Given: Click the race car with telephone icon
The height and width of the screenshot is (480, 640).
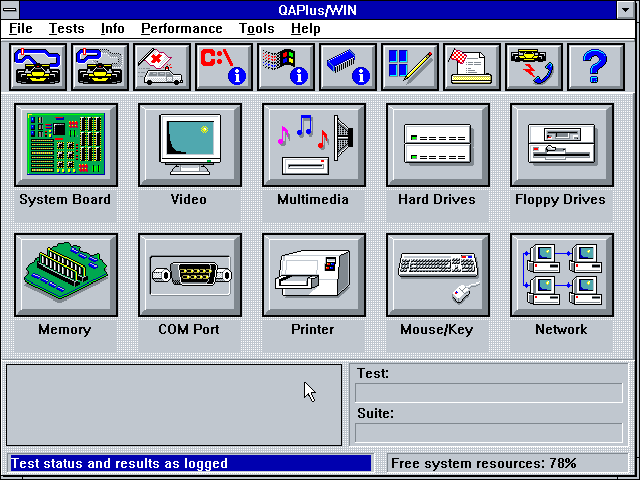Looking at the screenshot, I should click(534, 67).
